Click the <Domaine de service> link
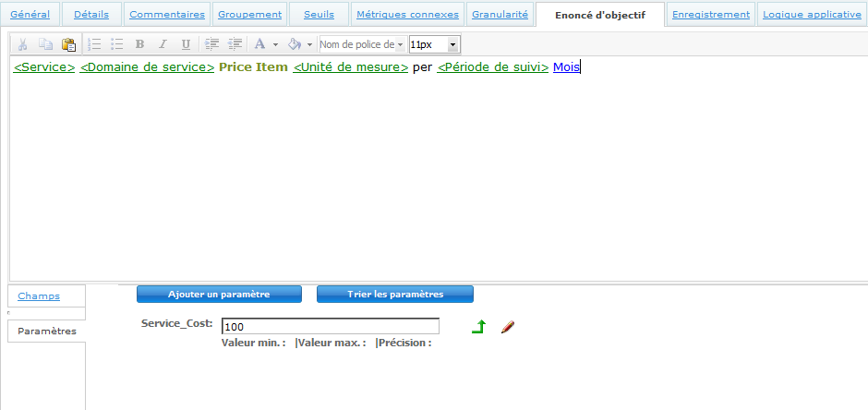The width and height of the screenshot is (868, 410). pos(147,67)
